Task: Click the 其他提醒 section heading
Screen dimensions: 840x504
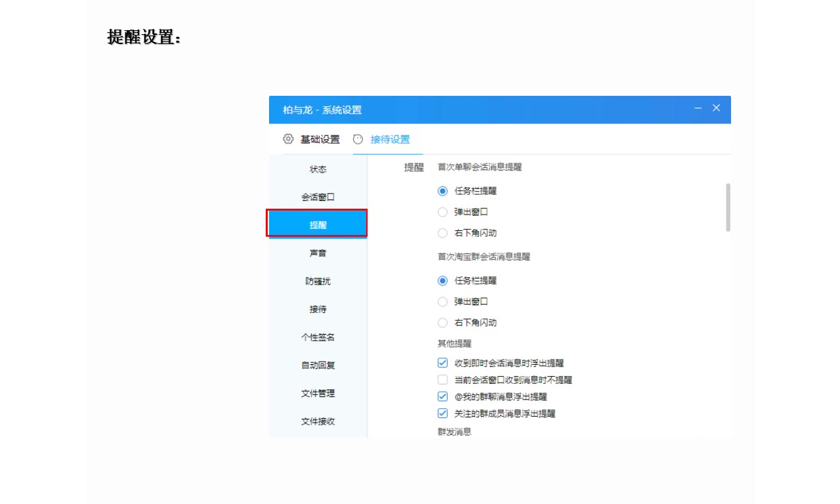Action: pos(455,343)
